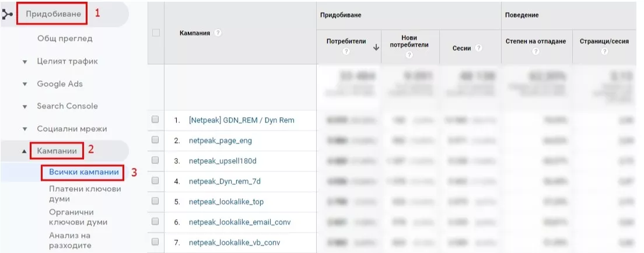
Task: Select Search Console menu item
Action: coord(67,106)
